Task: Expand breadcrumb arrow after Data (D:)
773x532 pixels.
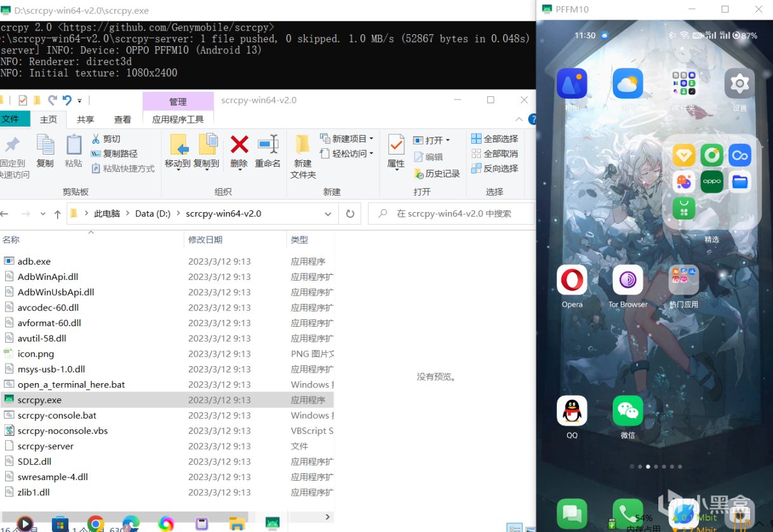Action: coord(179,214)
